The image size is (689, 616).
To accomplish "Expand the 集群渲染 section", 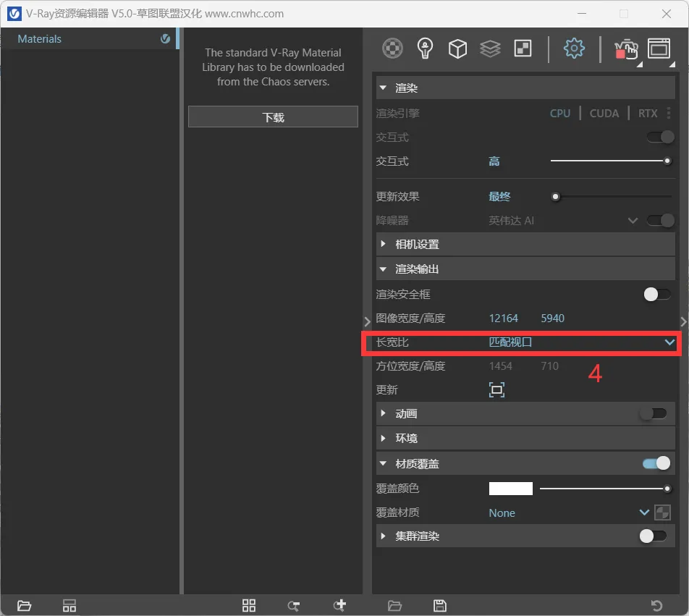I will pos(383,536).
